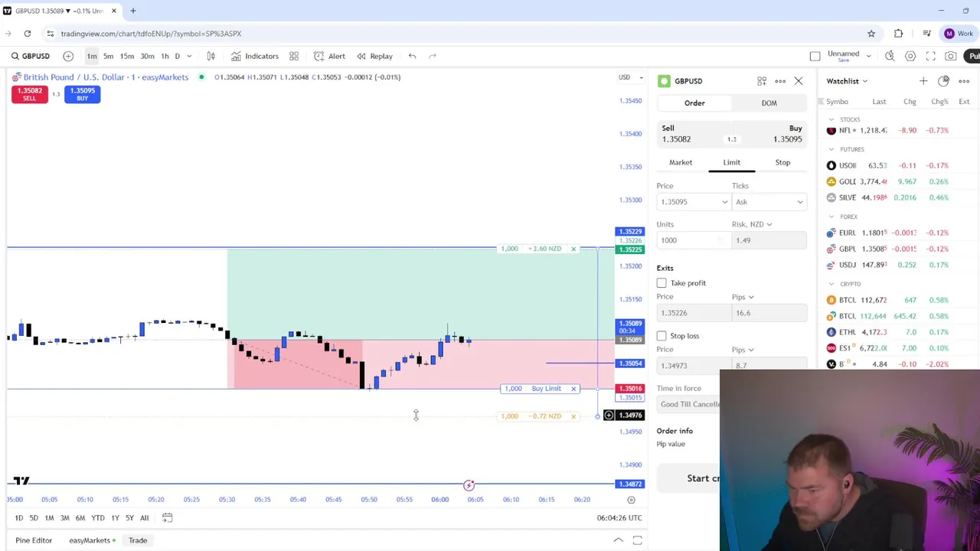Maximize the bottom panel
Image resolution: width=980 pixels, height=551 pixels.
tap(637, 540)
